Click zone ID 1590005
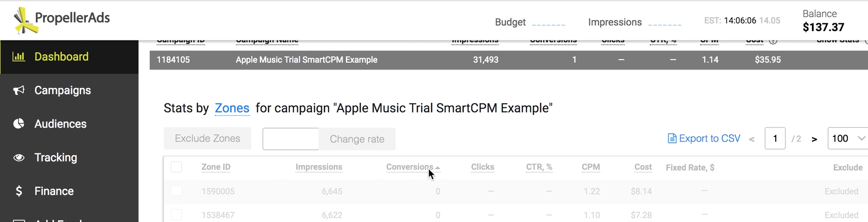 pyautogui.click(x=218, y=191)
